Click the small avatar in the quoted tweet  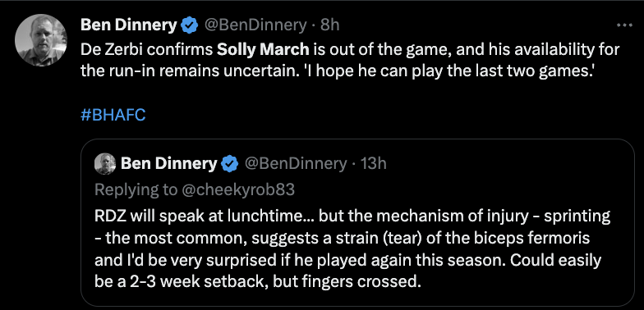click(x=105, y=164)
